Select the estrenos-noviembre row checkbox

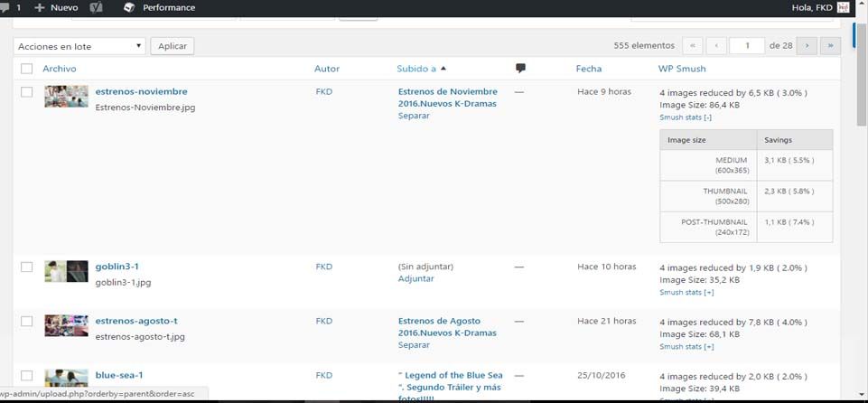point(26,92)
